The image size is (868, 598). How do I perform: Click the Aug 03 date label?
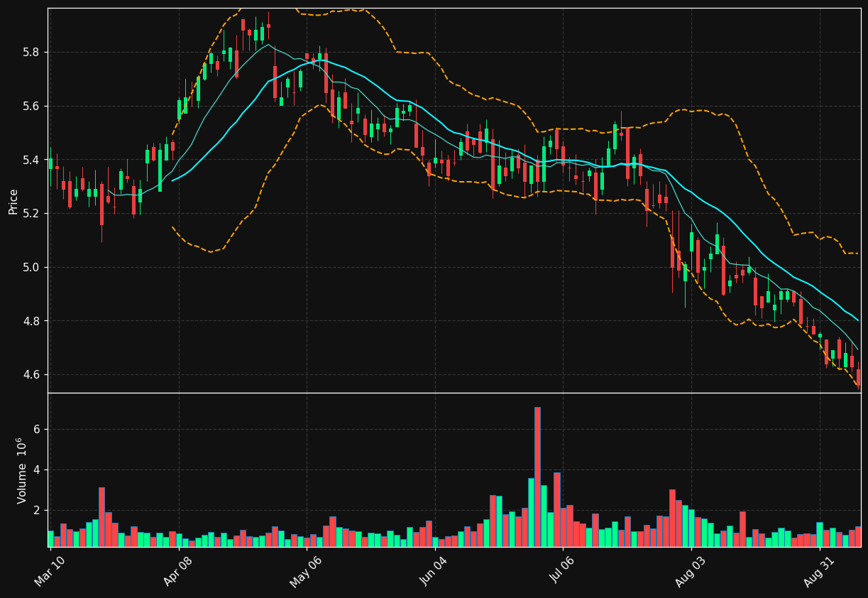click(691, 571)
